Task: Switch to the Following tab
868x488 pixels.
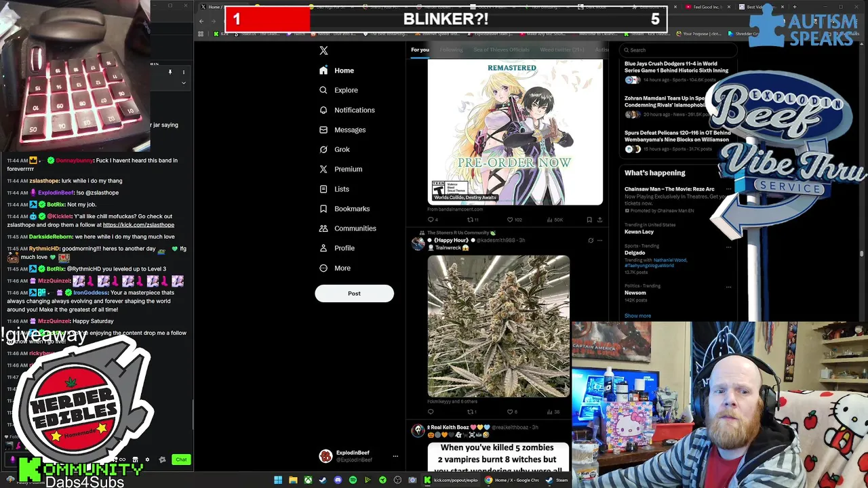Action: pos(451,49)
